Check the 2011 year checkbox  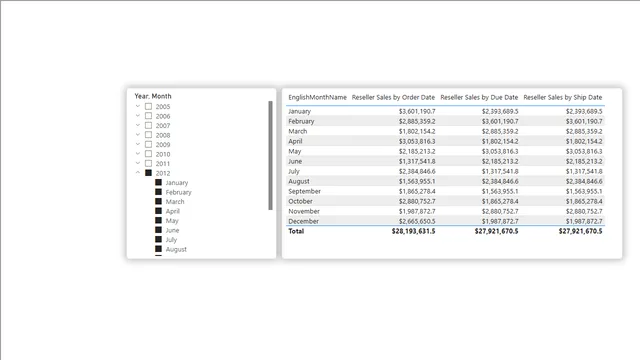tap(149, 163)
